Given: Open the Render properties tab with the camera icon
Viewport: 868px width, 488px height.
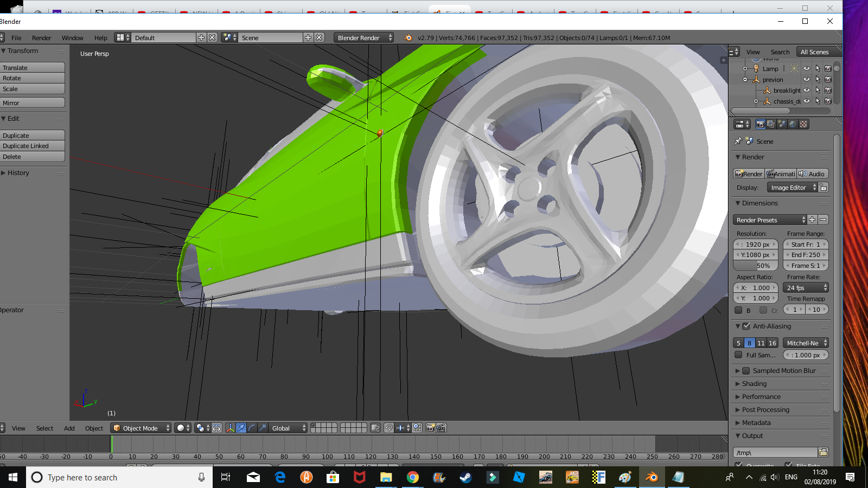Looking at the screenshot, I should [761, 124].
